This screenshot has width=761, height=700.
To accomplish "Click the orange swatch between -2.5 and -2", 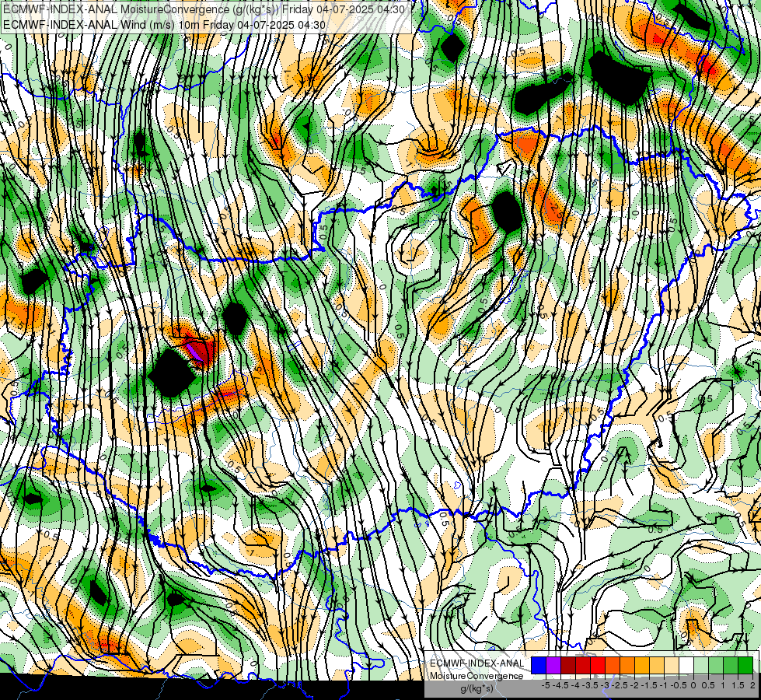I will [627, 666].
